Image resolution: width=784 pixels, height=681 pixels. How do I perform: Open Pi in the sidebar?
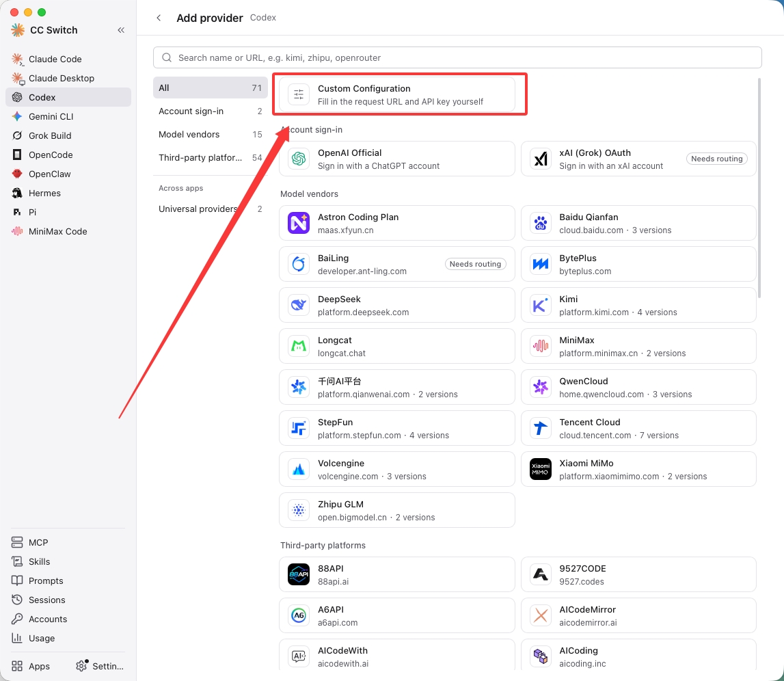68,212
